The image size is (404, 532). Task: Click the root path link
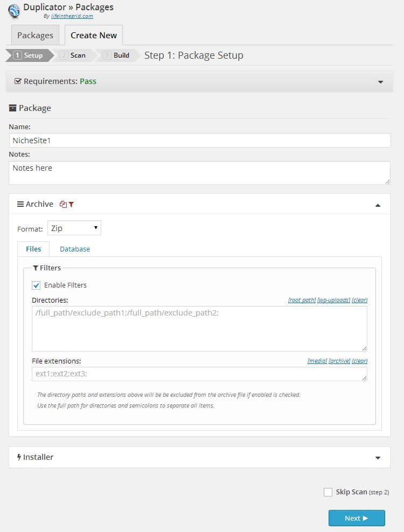pyautogui.click(x=302, y=300)
